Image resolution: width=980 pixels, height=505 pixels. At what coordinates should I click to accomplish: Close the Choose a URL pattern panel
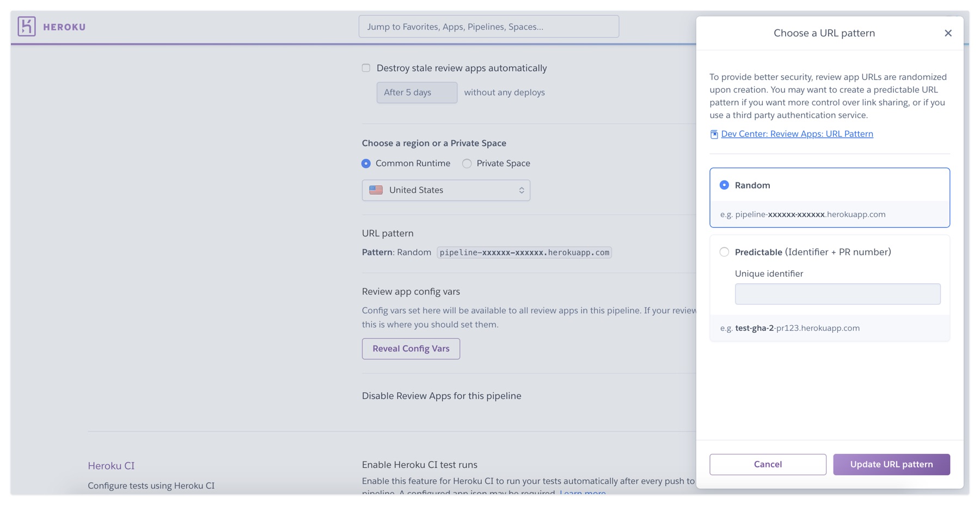pos(948,33)
